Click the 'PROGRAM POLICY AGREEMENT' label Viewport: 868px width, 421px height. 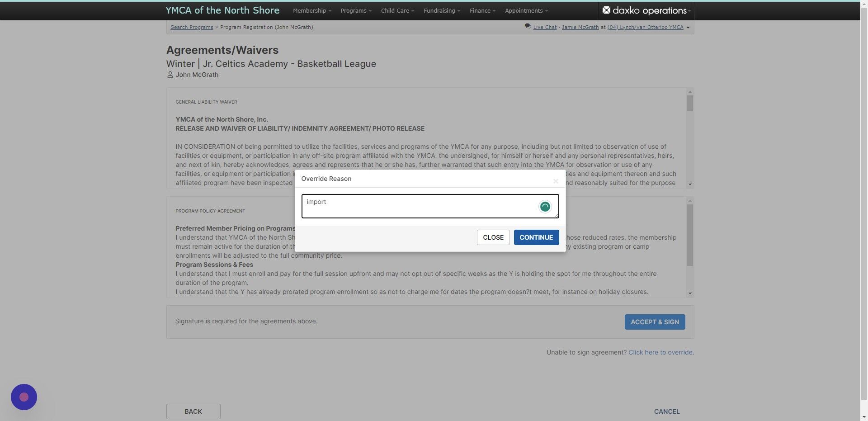click(x=210, y=211)
